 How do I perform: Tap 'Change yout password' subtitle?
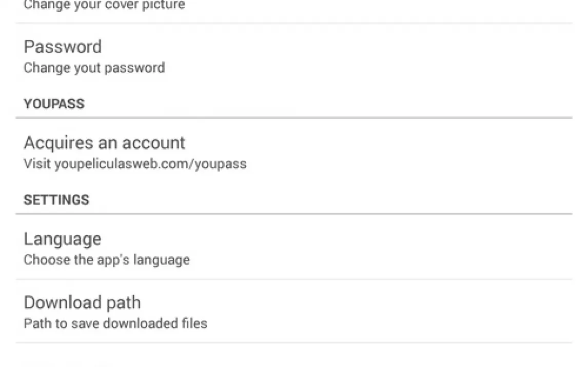(94, 68)
